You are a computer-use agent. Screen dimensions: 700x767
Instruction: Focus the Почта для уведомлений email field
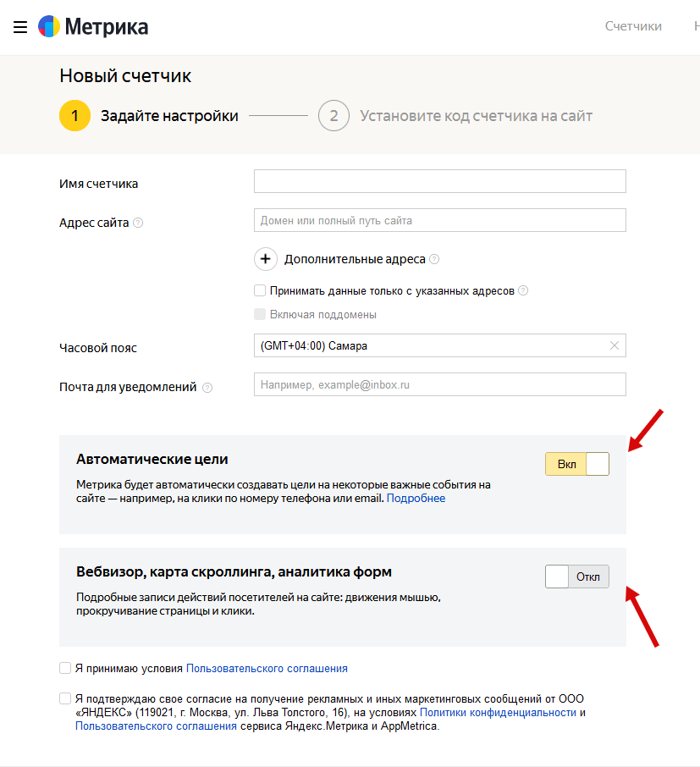(x=439, y=384)
